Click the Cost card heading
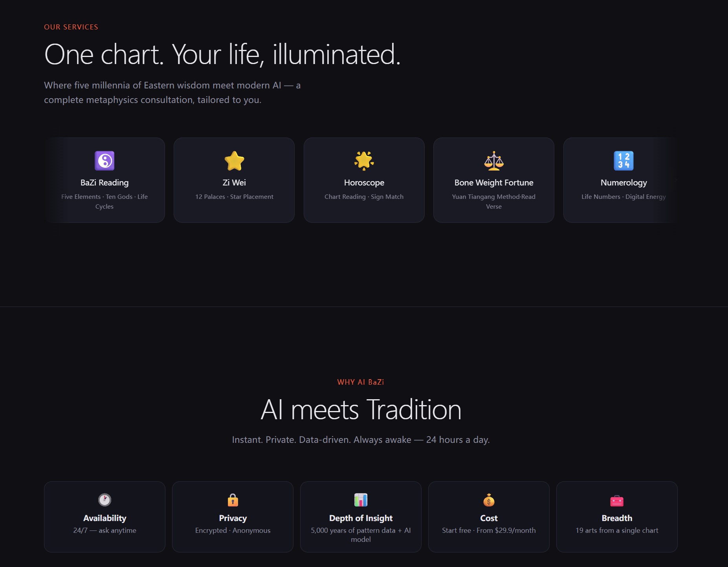Image resolution: width=728 pixels, height=567 pixels. click(x=489, y=518)
